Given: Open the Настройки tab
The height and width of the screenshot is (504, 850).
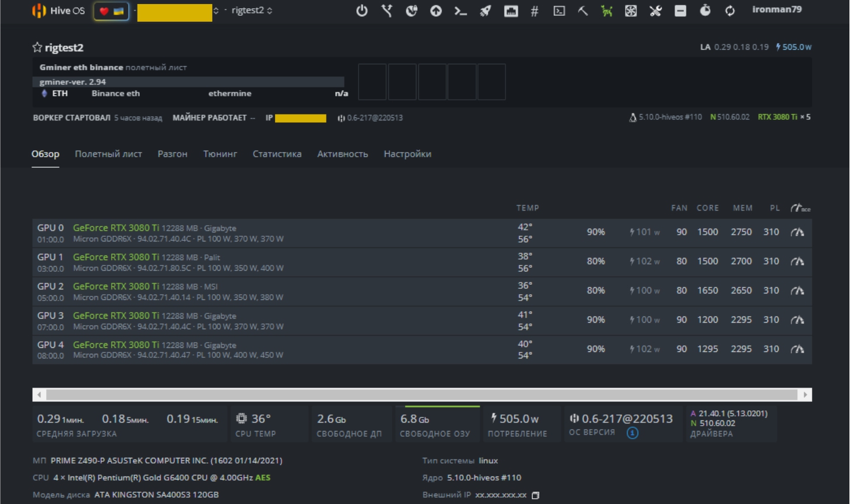Looking at the screenshot, I should tap(408, 154).
